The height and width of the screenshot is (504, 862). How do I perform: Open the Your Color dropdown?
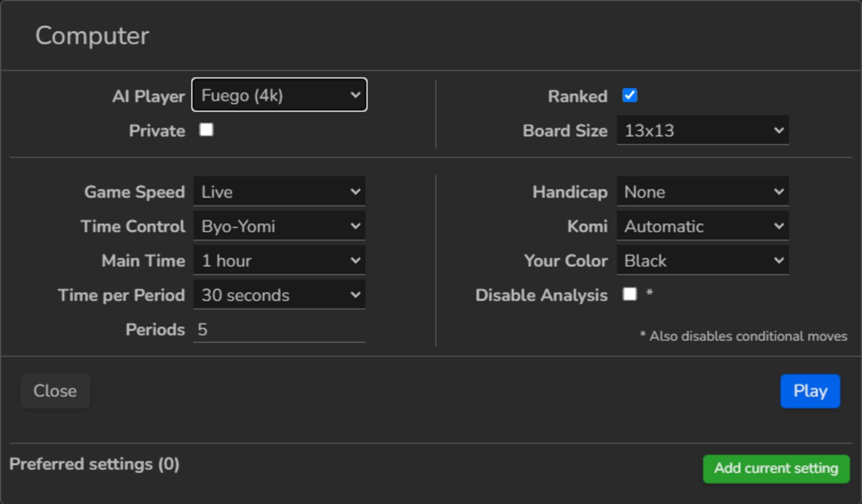pyautogui.click(x=702, y=260)
